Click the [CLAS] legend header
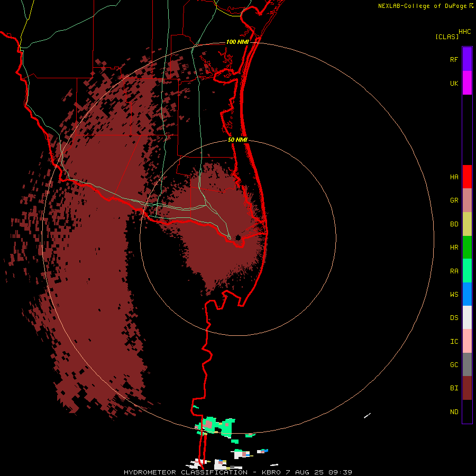This screenshot has height=476, width=476. [x=447, y=37]
